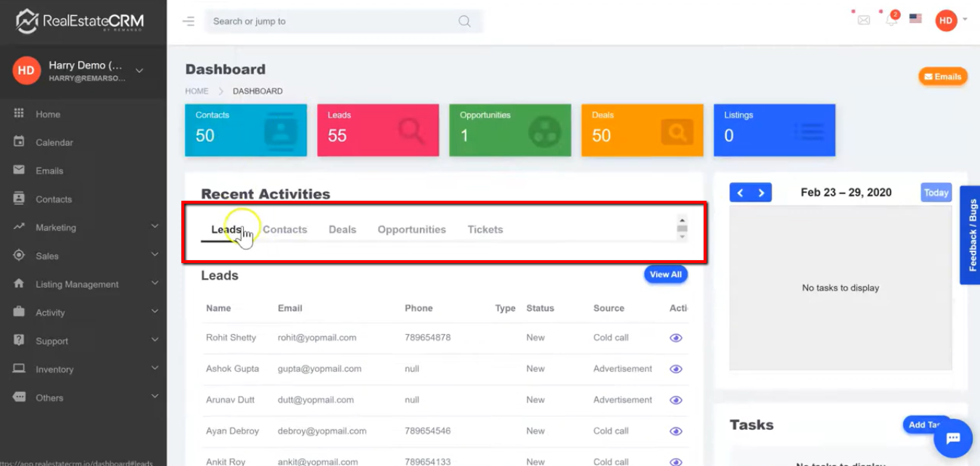Click the View All button

click(665, 275)
